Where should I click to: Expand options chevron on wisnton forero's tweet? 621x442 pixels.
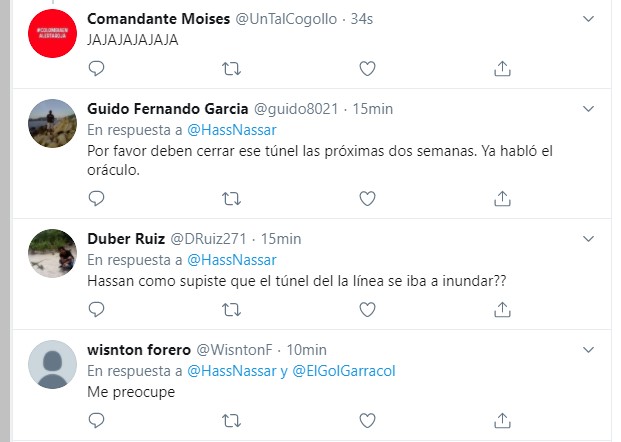[589, 350]
